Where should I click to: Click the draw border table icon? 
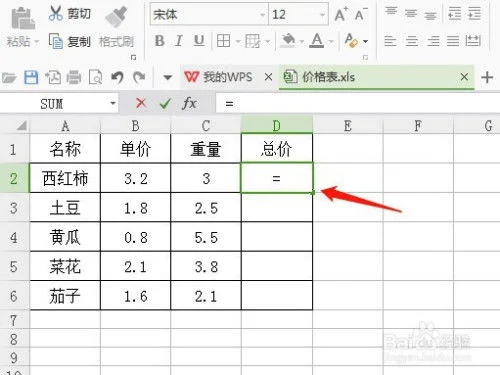tap(252, 41)
